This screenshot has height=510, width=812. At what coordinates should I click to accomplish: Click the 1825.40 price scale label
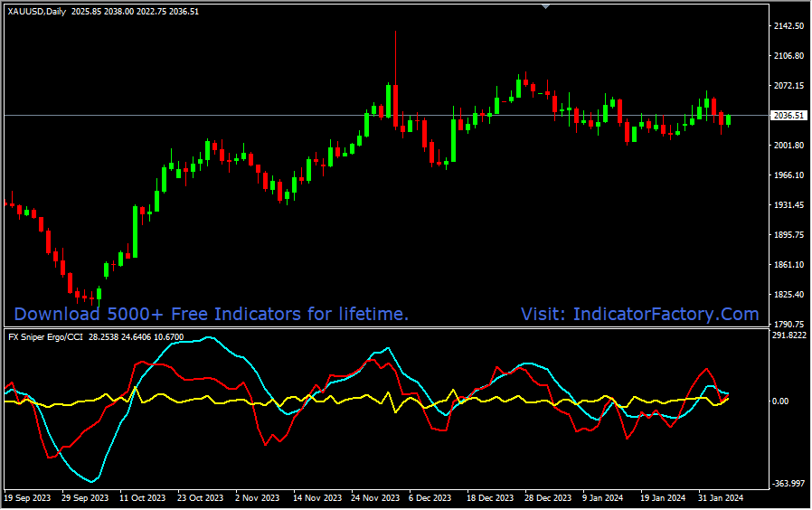[788, 295]
